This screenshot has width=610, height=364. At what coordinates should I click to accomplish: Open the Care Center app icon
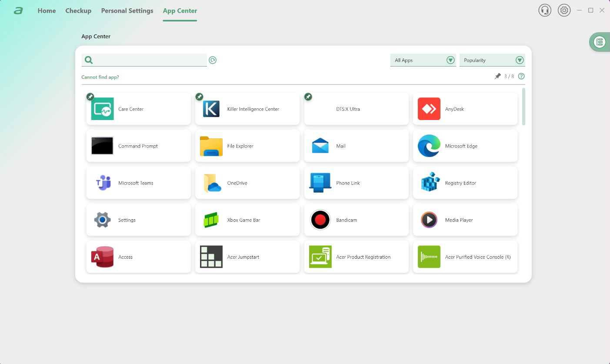[102, 109]
